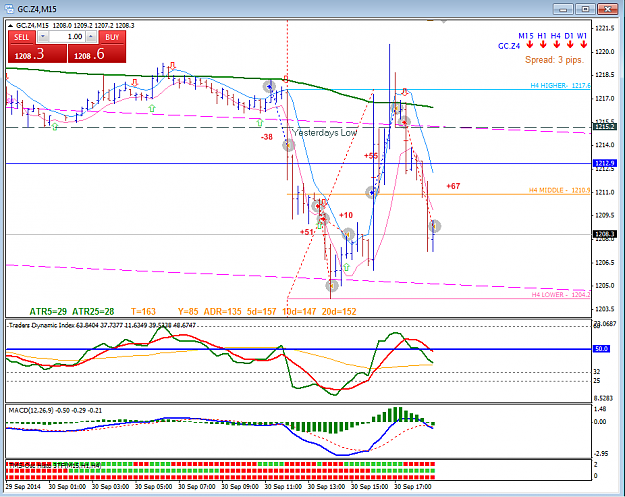
Task: Click the ADR=135 readout
Action: tap(222, 312)
